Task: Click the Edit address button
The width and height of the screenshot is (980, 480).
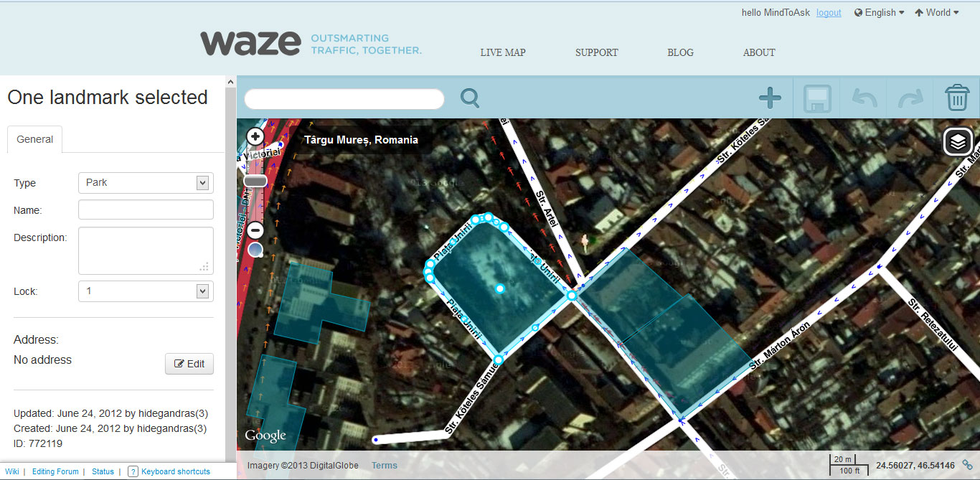Action: 189,364
